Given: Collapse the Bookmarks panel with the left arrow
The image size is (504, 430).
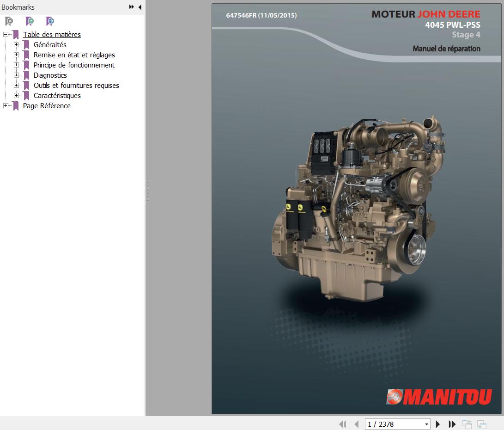Looking at the screenshot, I should pos(140,7).
